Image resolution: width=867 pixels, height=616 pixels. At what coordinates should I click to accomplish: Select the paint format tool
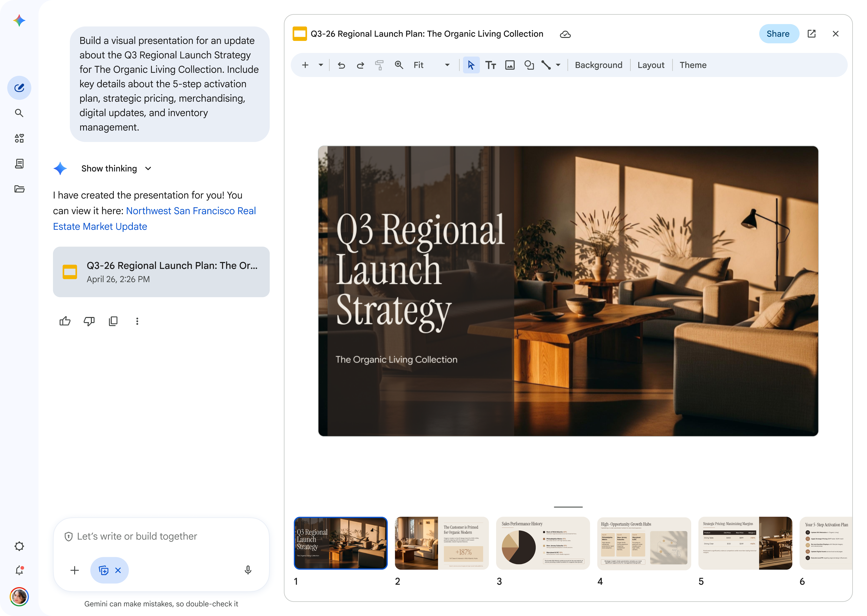pyautogui.click(x=379, y=65)
